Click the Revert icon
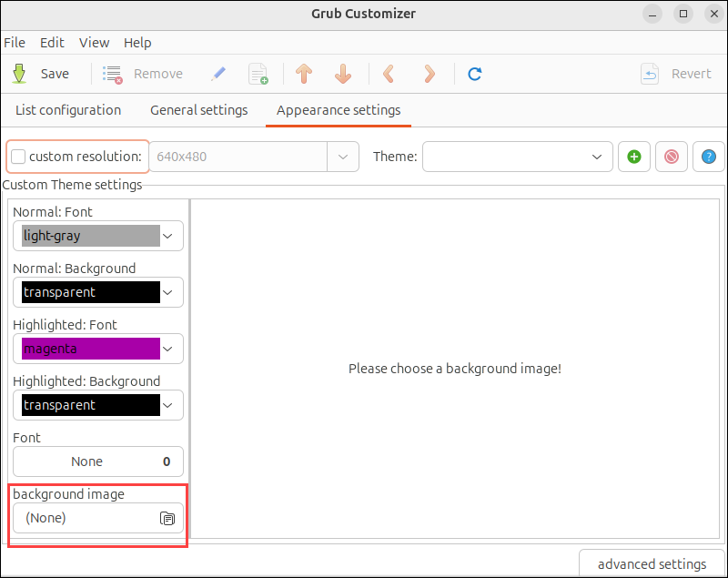 [650, 74]
